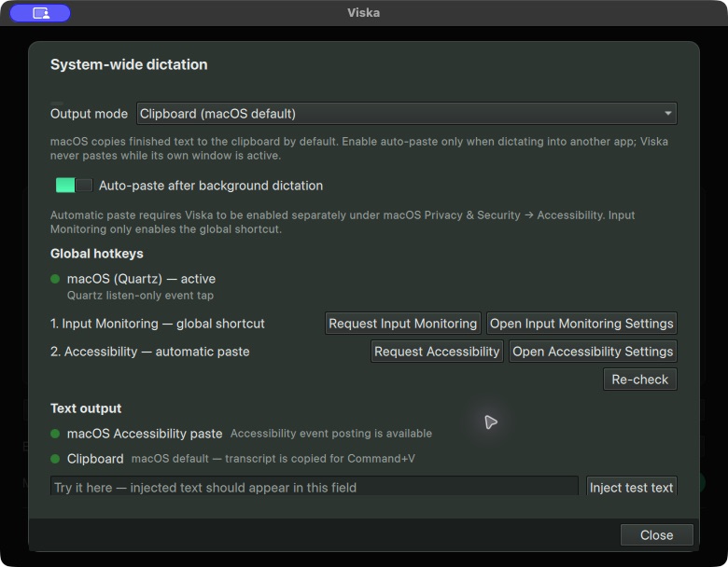
Task: Click green indicator next to macOS Accessibility paste
Action: tap(55, 434)
